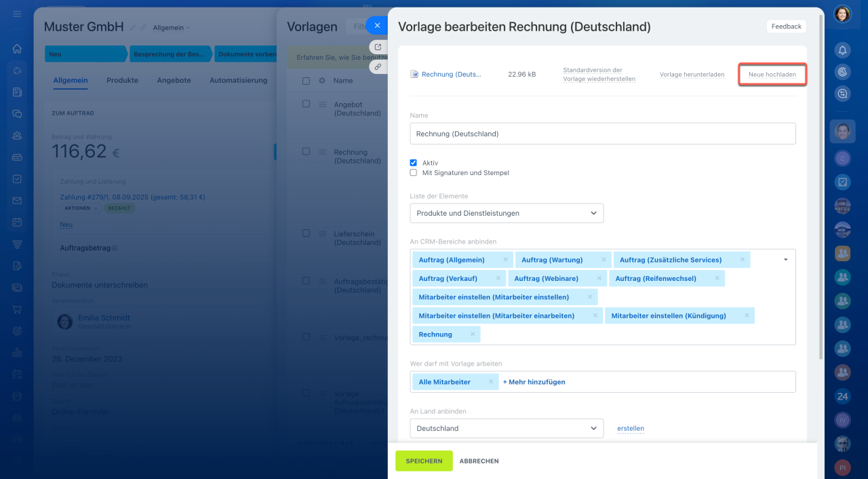Image resolution: width=868 pixels, height=479 pixels.
Task: Click the copy link icon beside panel
Action: [378, 66]
